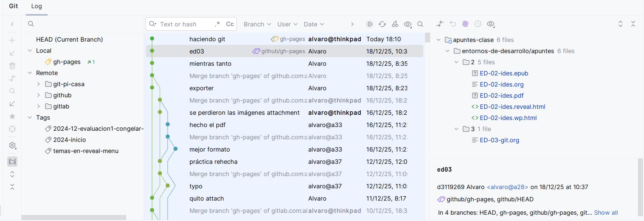Collapse the apuntes-clase root node
Screen dimensions: 644x221
pyautogui.click(x=439, y=40)
